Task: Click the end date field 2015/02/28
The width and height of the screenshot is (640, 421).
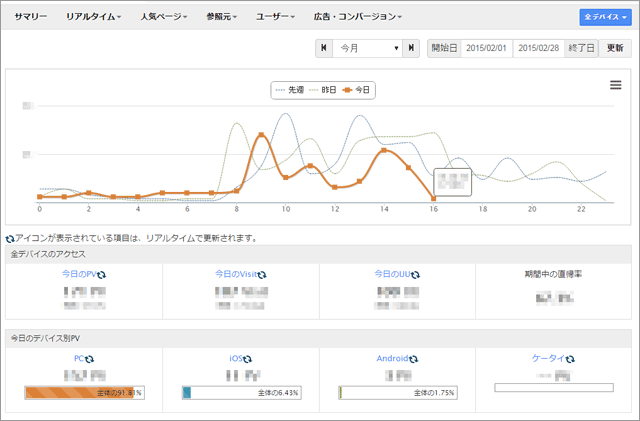Action: [539, 48]
